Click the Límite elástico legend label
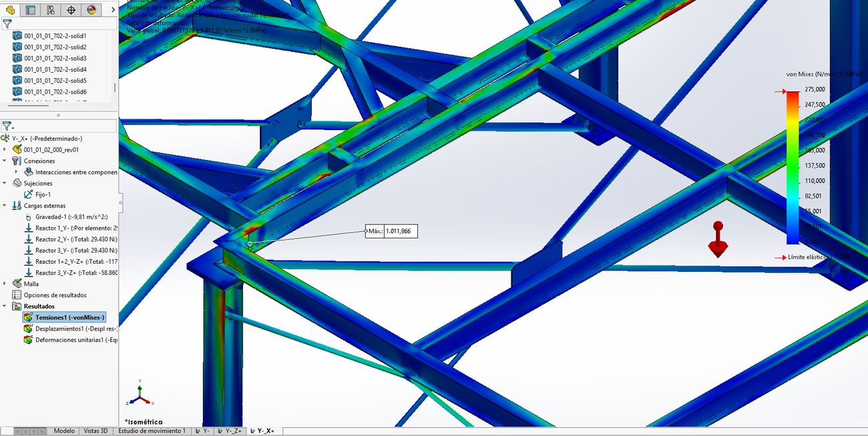The image size is (868, 436). pyautogui.click(x=819, y=257)
